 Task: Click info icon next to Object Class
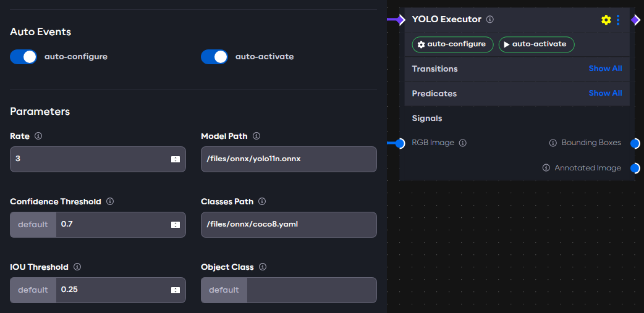coord(263,267)
